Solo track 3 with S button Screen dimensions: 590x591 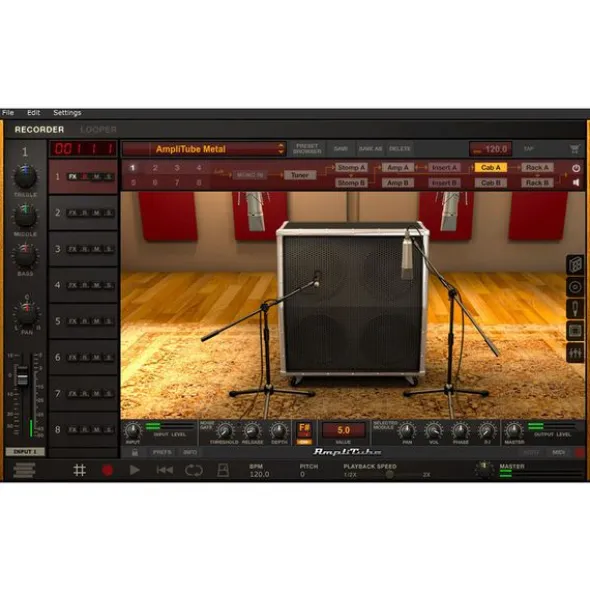109,249
